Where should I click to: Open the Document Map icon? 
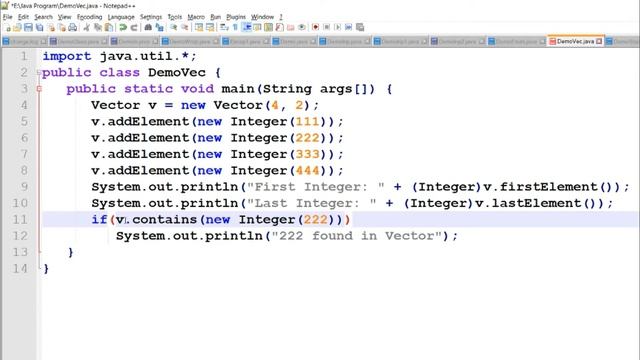click(x=269, y=27)
